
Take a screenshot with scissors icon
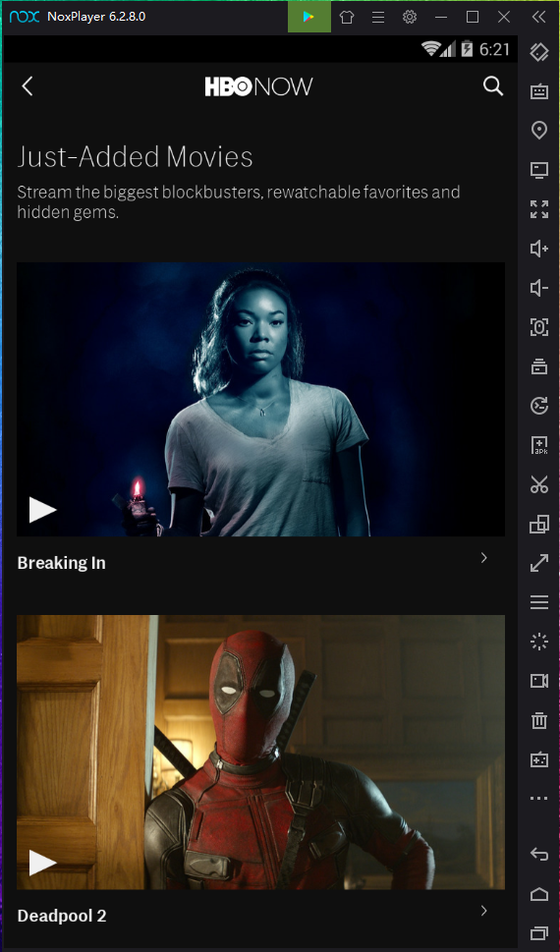tap(538, 484)
